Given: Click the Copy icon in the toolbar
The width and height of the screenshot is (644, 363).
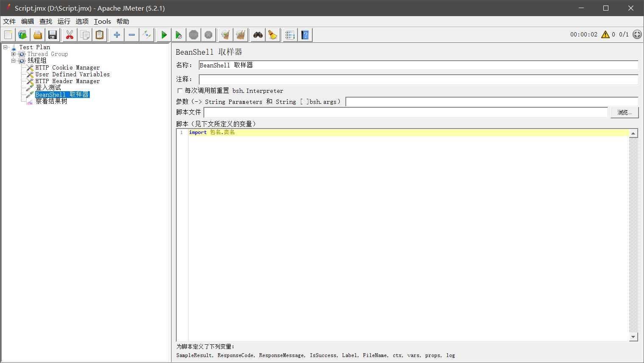Looking at the screenshot, I should tap(85, 35).
